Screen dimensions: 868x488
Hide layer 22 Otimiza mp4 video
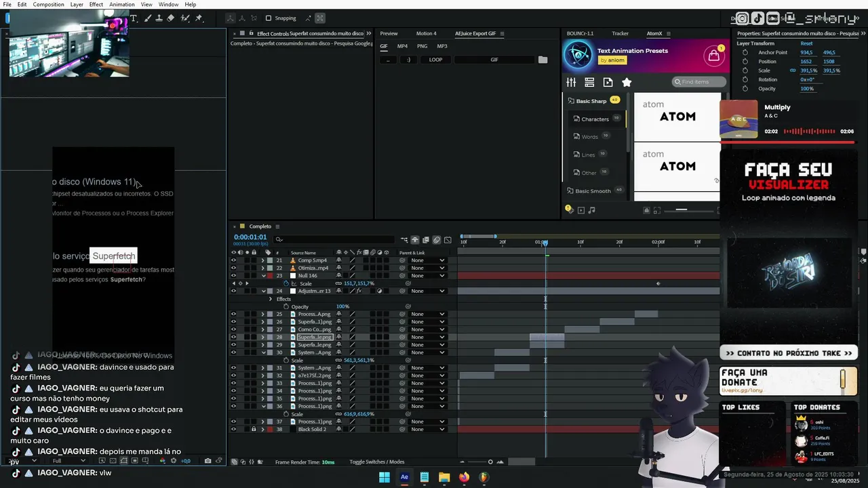pyautogui.click(x=233, y=268)
